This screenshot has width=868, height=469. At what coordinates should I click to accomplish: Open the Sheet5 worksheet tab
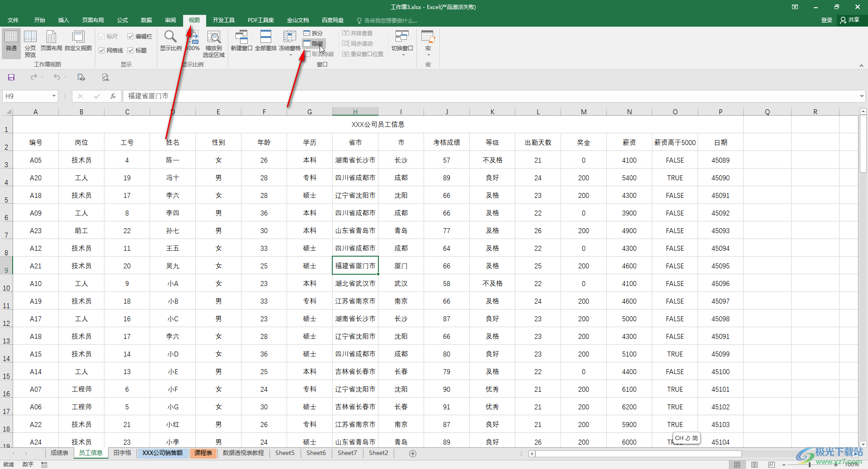(284, 453)
